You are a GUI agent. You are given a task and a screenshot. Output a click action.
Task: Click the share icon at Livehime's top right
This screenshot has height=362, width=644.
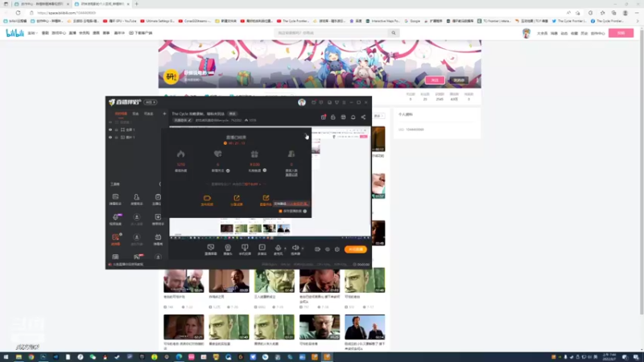[x=363, y=117]
